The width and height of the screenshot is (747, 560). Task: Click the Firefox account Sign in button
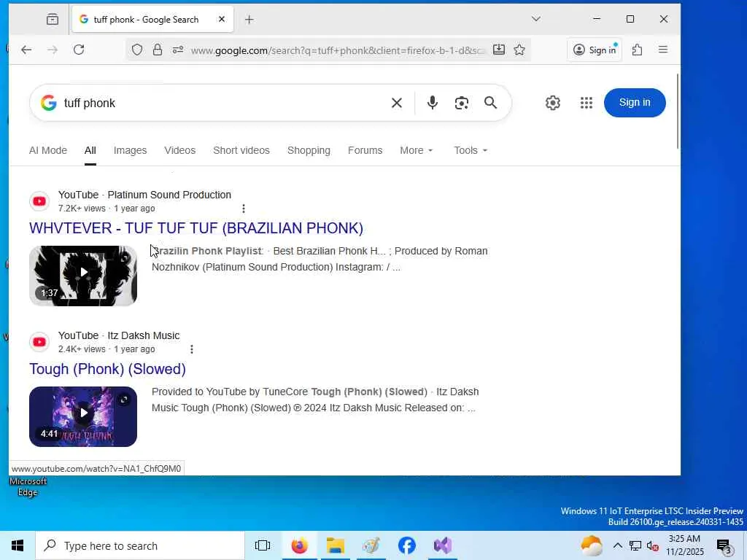coord(595,50)
